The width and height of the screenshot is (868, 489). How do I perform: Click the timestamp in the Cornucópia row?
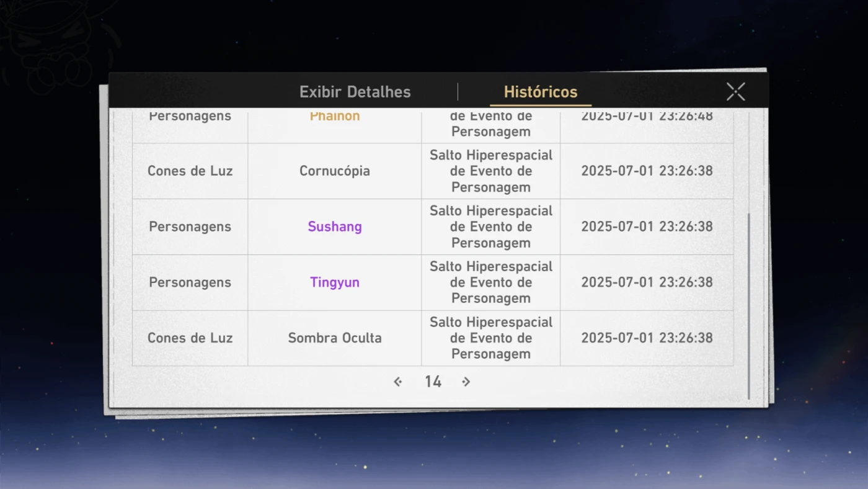pos(647,171)
